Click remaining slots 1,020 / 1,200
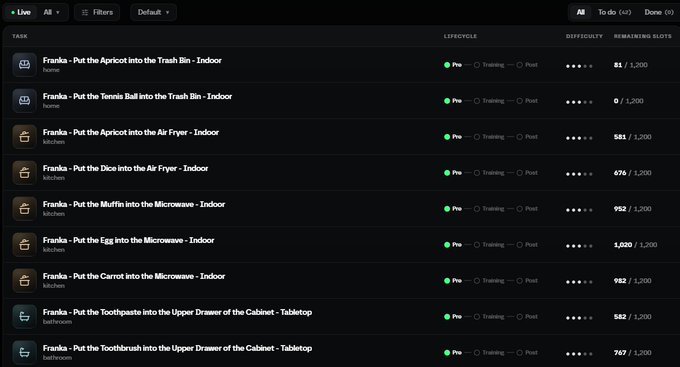The height and width of the screenshot is (367, 680). click(635, 245)
